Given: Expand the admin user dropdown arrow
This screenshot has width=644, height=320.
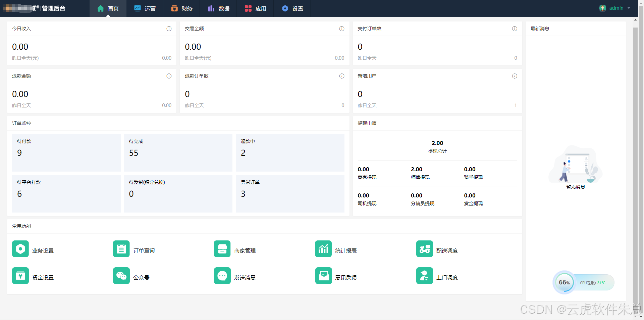Looking at the screenshot, I should [x=629, y=8].
